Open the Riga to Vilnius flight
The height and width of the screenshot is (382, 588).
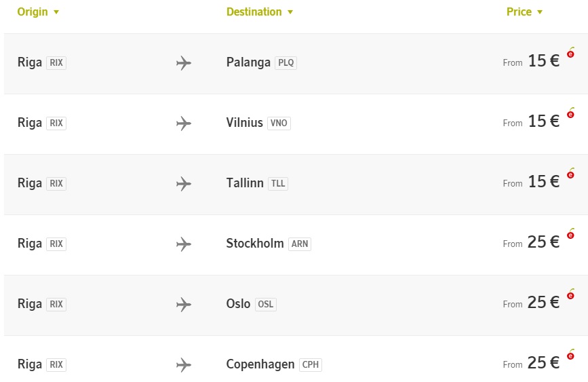tap(296, 124)
